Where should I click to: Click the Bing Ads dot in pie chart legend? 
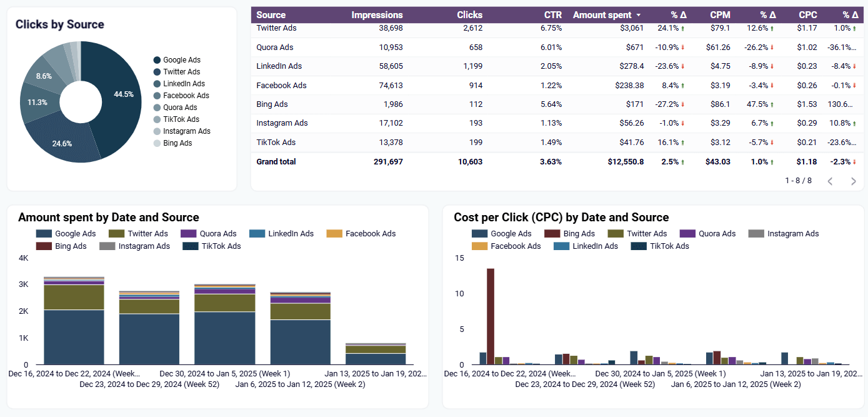click(156, 143)
